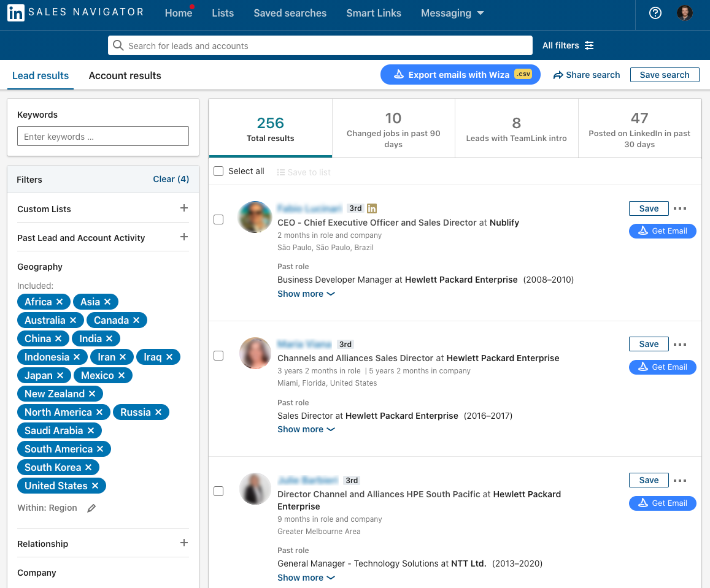The image size is (710, 588).
Task: Remove the South America geography filter
Action: coord(100,449)
